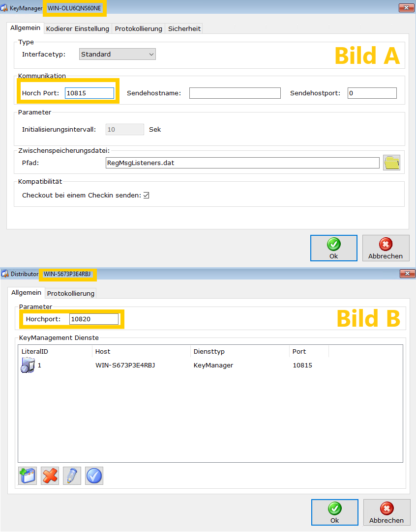
Task: Open the yellow folder browse icon for Pfad
Action: pos(391,163)
